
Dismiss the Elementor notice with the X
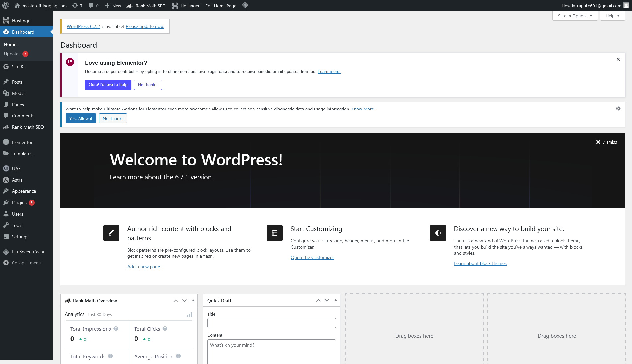(x=618, y=59)
